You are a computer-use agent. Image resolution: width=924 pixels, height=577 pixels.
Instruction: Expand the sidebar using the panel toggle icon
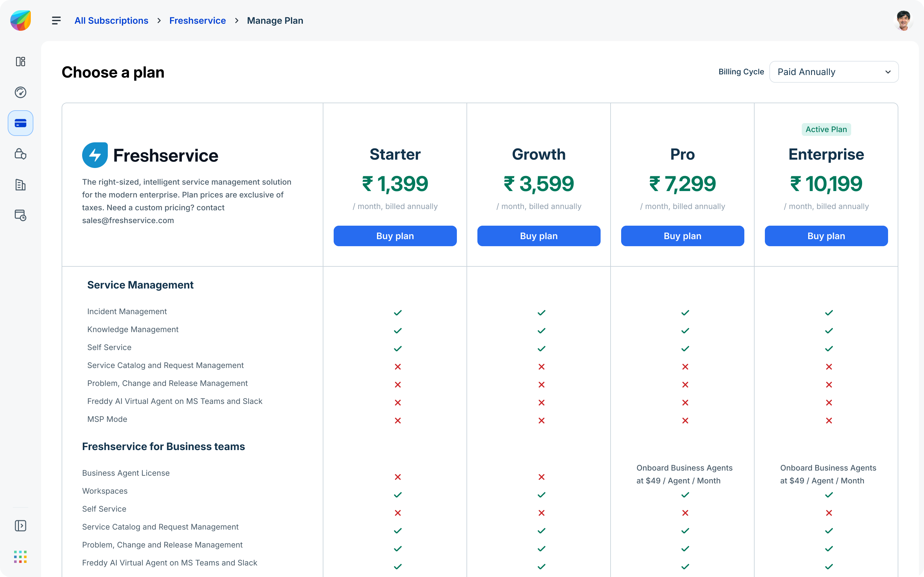(21, 526)
